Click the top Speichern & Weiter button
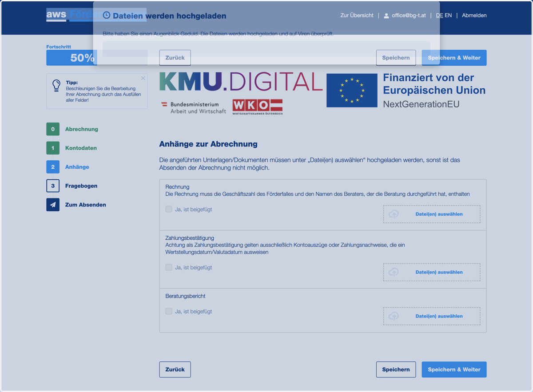Image resolution: width=533 pixels, height=392 pixels. click(454, 58)
